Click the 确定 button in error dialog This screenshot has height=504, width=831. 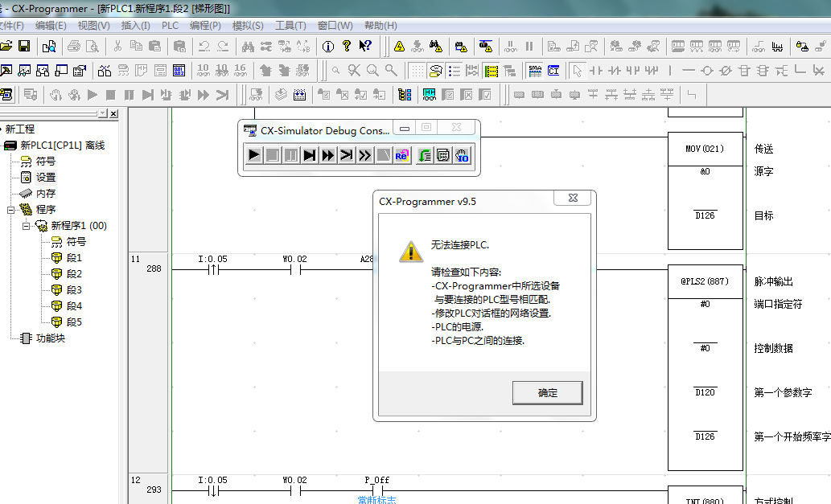pyautogui.click(x=547, y=393)
